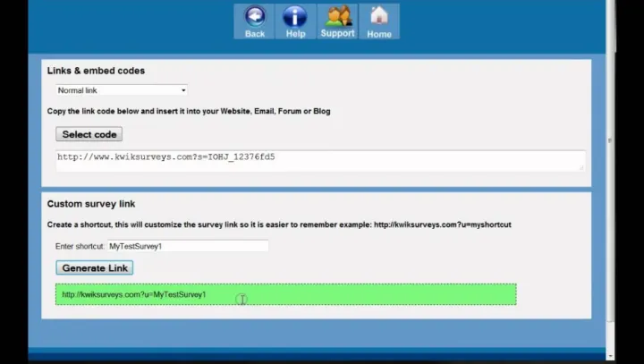
Task: Open the Support people icon
Action: [x=338, y=16]
